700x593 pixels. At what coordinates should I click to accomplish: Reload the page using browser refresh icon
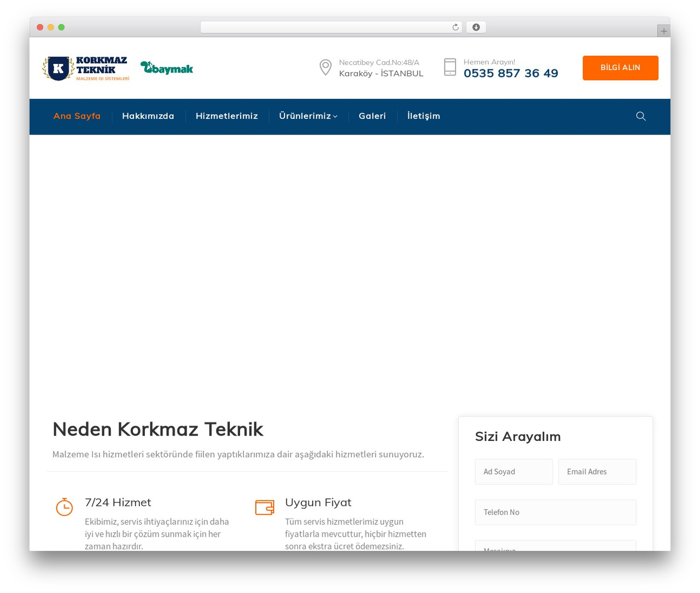[456, 27]
